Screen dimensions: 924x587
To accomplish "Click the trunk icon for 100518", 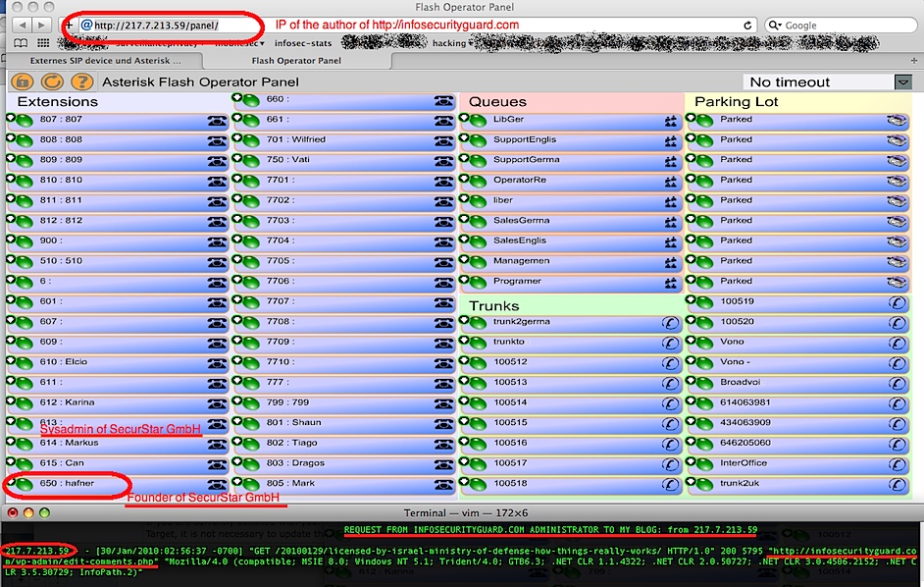I will pos(670,485).
